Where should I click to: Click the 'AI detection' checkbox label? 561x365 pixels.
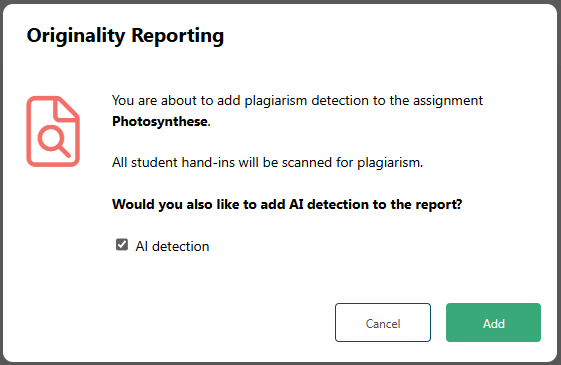click(x=172, y=246)
